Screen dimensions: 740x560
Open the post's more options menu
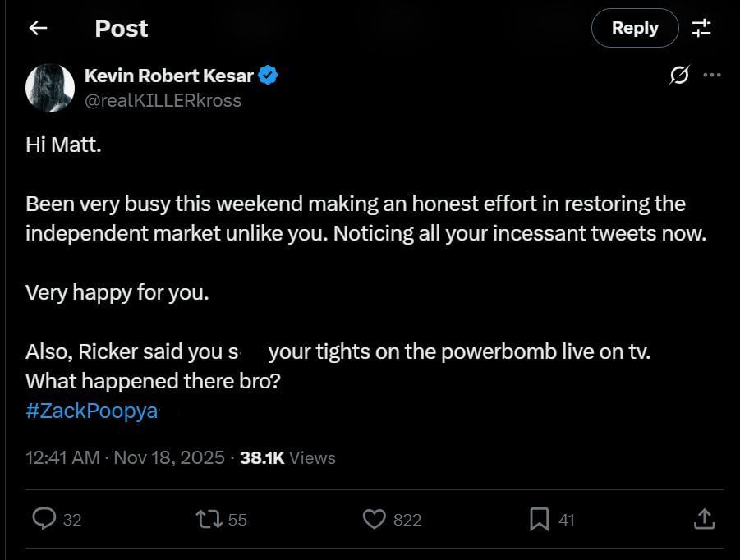click(713, 75)
